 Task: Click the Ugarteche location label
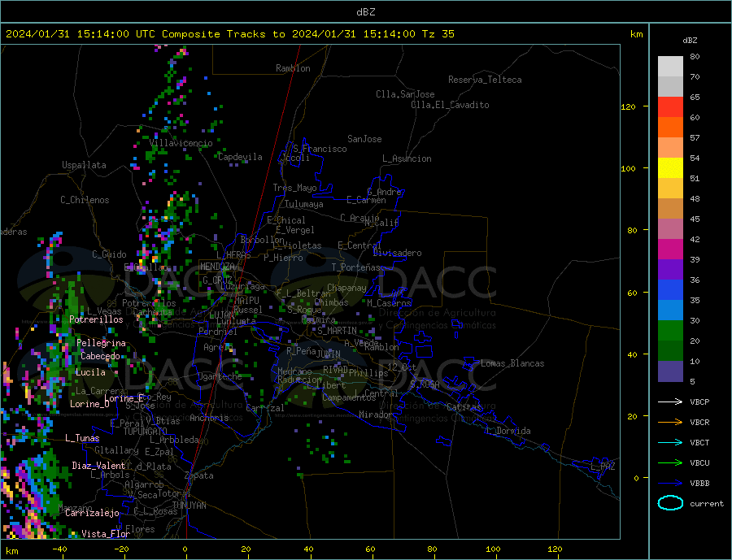[x=220, y=376]
